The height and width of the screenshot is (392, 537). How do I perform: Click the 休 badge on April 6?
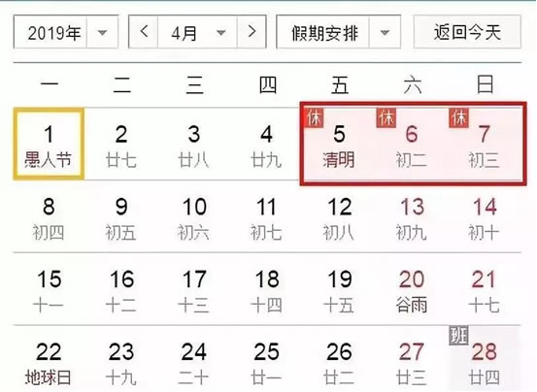pos(386,118)
